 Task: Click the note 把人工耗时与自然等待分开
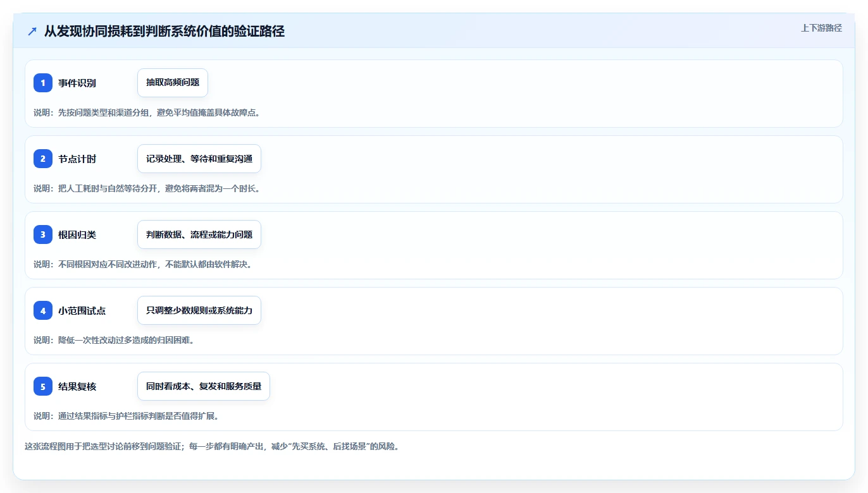click(147, 188)
